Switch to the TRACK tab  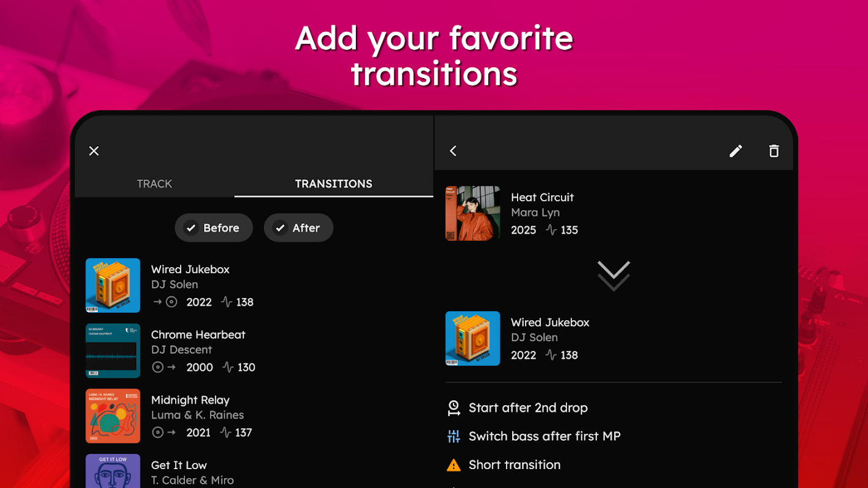point(154,184)
